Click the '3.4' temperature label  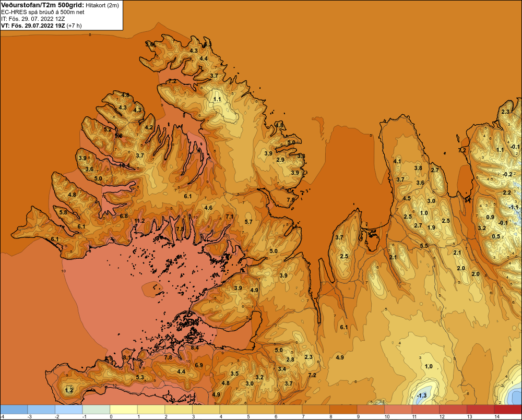click(282, 369)
